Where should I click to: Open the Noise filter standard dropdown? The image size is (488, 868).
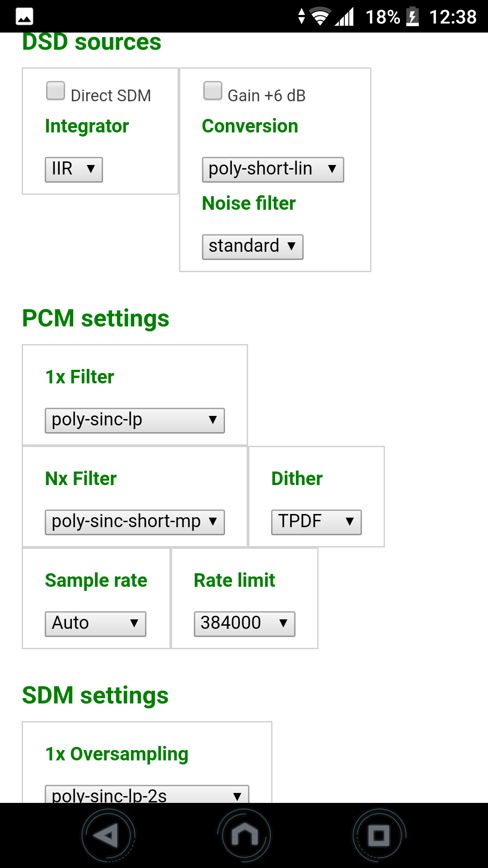click(x=252, y=247)
